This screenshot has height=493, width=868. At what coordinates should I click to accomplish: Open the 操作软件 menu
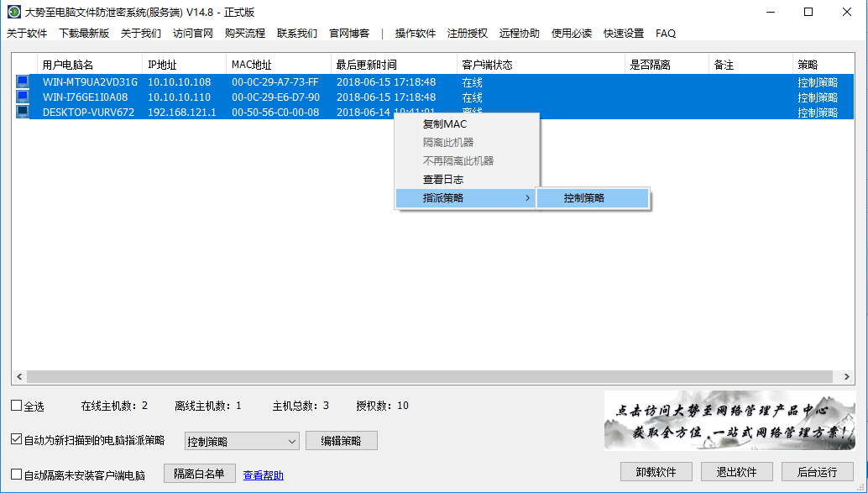[415, 34]
